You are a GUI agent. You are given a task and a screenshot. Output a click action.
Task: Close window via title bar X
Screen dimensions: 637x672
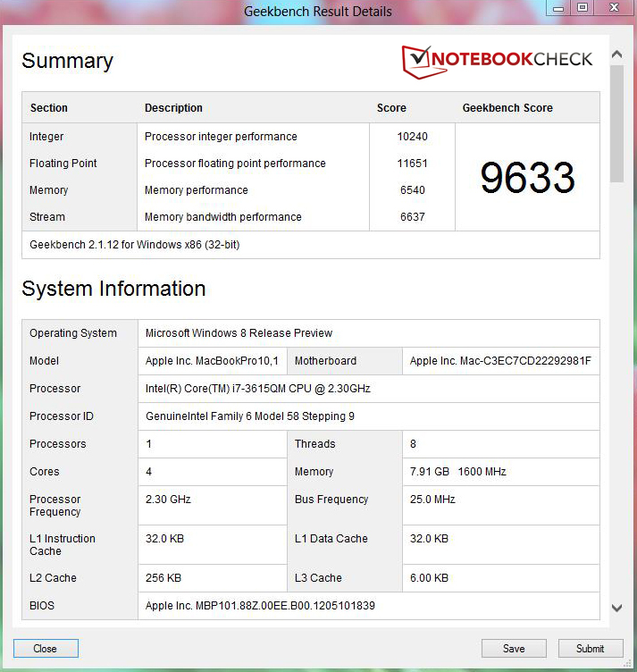tap(615, 8)
